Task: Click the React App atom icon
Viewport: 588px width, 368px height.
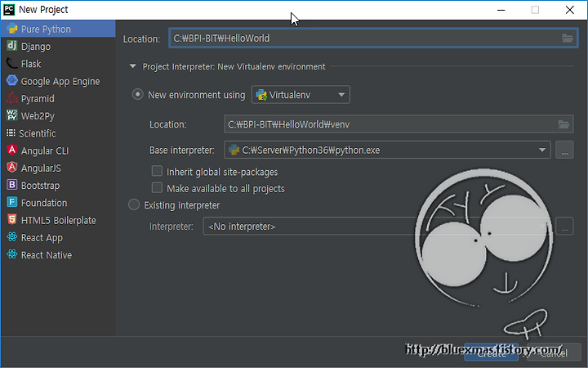Action: tap(12, 237)
